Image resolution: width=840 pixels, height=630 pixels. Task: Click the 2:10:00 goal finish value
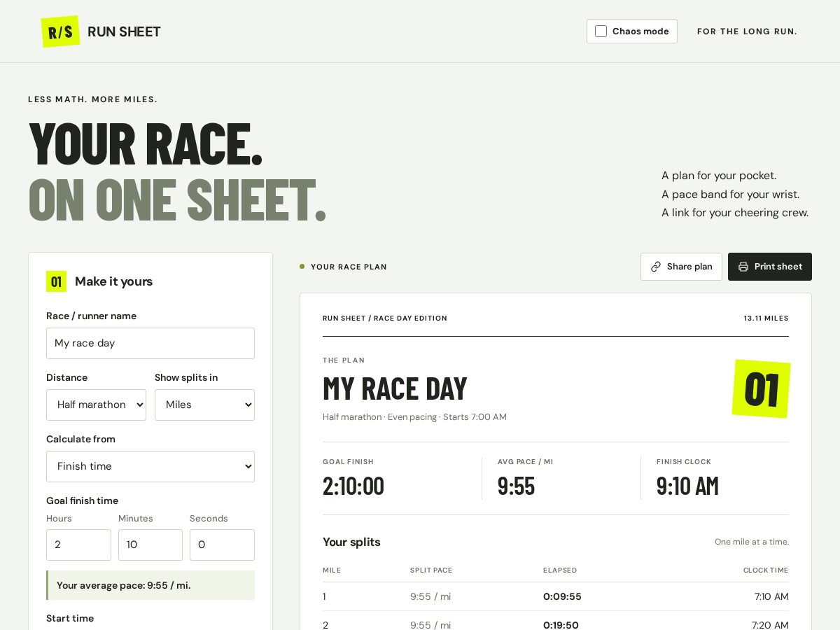(x=353, y=485)
